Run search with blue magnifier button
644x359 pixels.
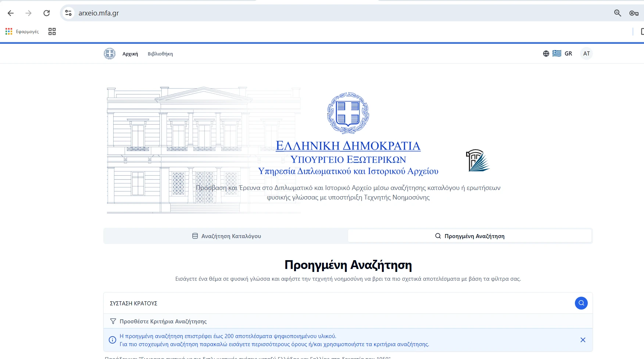pyautogui.click(x=581, y=303)
